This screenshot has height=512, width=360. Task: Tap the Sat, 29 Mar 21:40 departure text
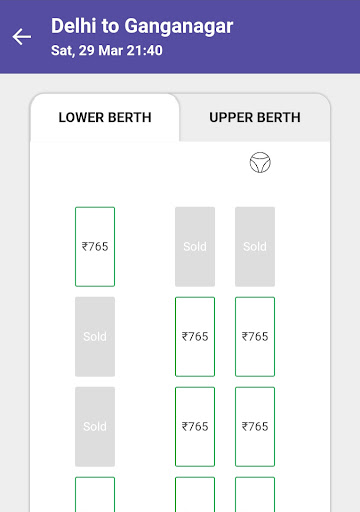point(107,50)
